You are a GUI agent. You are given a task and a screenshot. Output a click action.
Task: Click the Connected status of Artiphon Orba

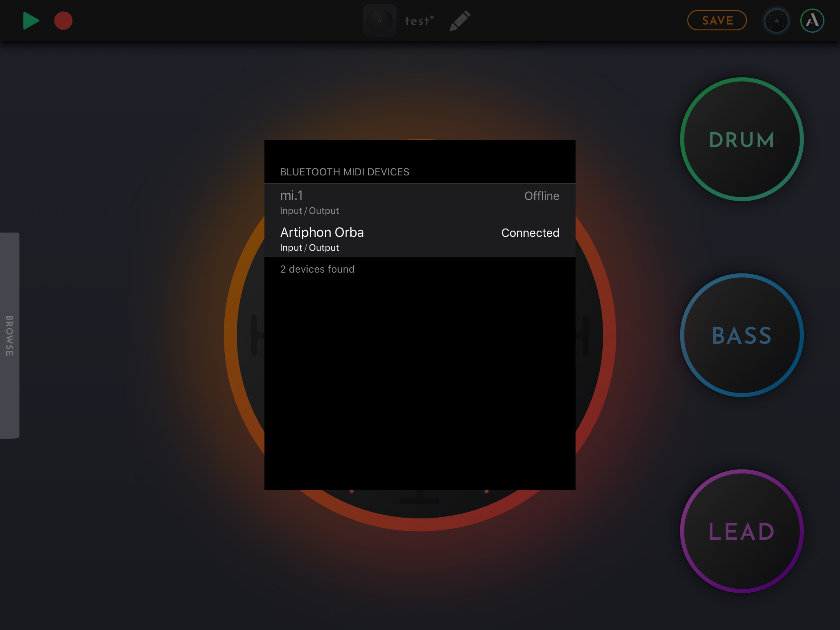pos(530,233)
